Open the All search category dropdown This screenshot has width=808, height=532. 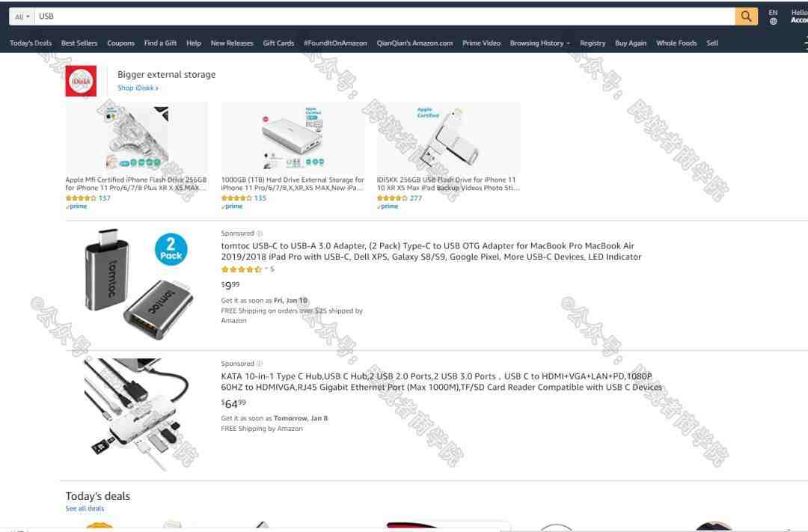point(22,16)
